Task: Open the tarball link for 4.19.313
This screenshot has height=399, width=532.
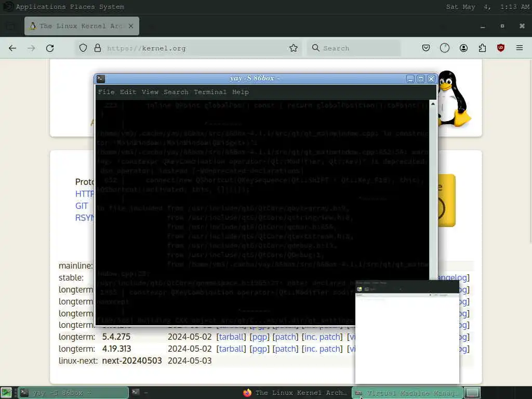Action: point(231,349)
